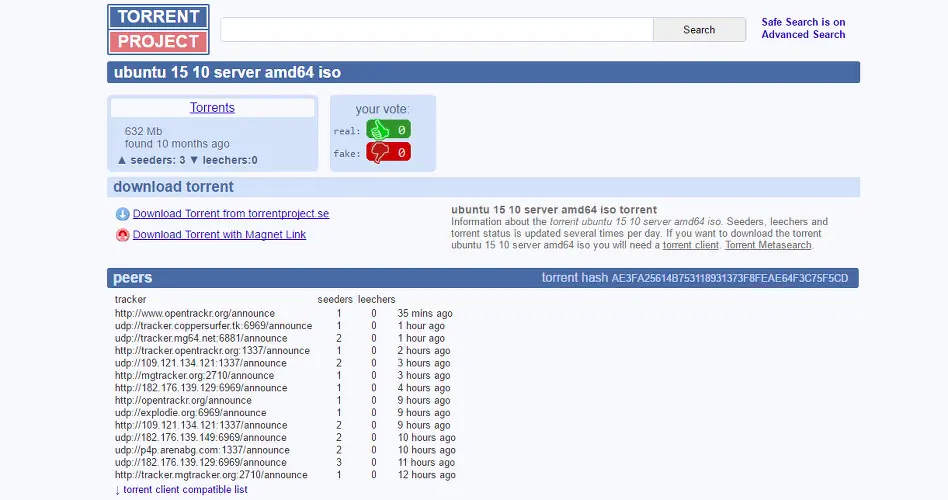948x500 pixels.
Task: Click the 2 hours ago timestamp
Action: [423, 351]
